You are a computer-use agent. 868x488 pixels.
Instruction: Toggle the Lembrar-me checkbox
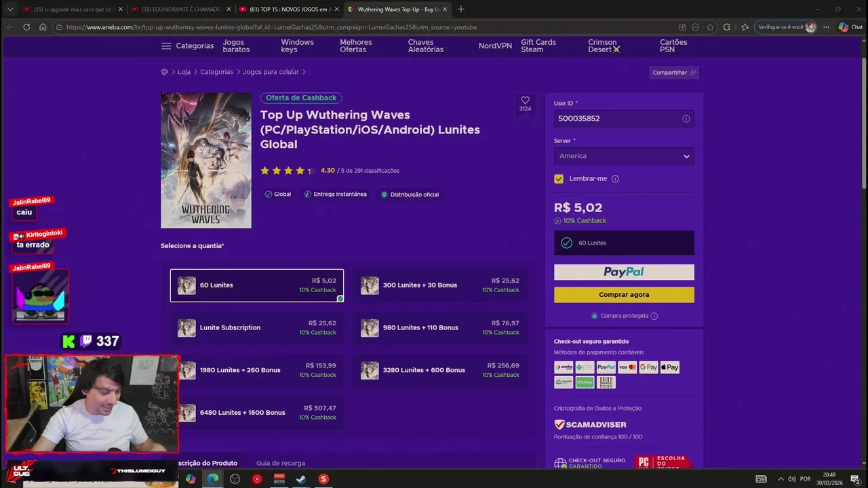pyautogui.click(x=559, y=179)
